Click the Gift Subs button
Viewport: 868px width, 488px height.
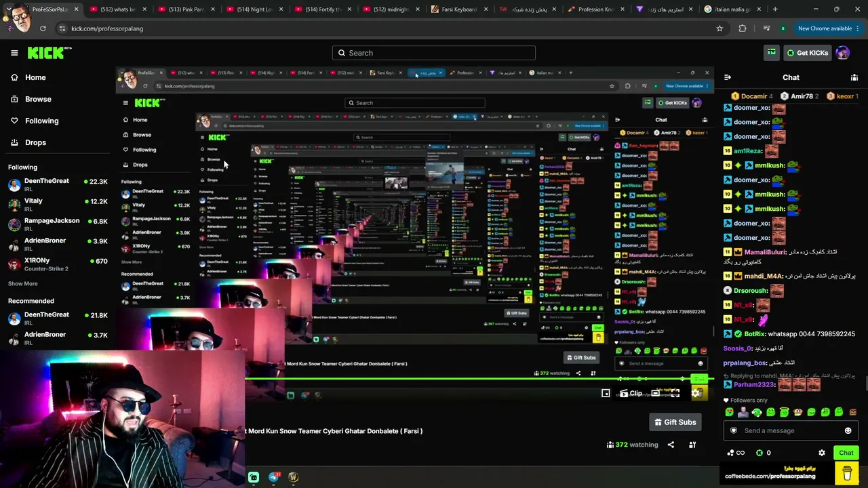[x=675, y=422]
